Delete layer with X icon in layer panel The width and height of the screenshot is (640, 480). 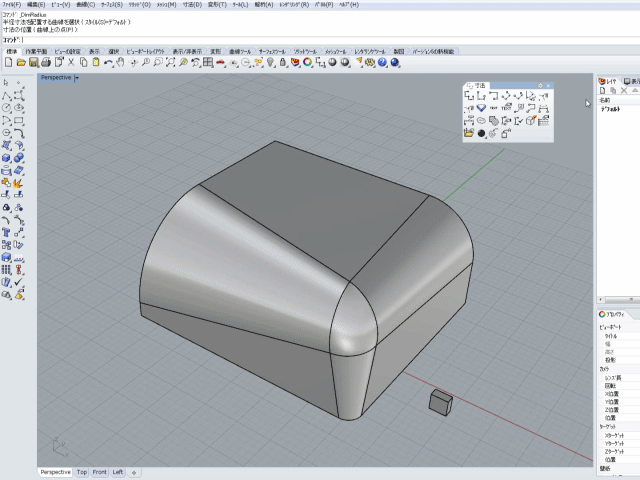point(624,91)
